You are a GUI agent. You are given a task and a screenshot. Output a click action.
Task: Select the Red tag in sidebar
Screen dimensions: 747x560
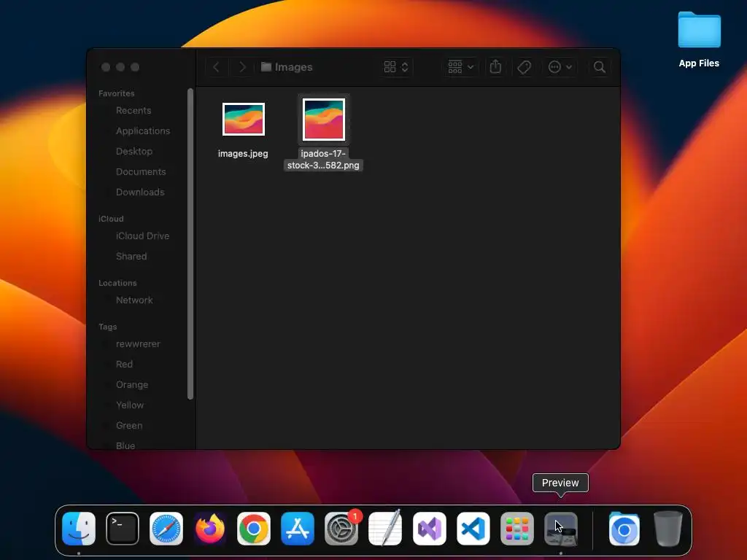pos(124,365)
